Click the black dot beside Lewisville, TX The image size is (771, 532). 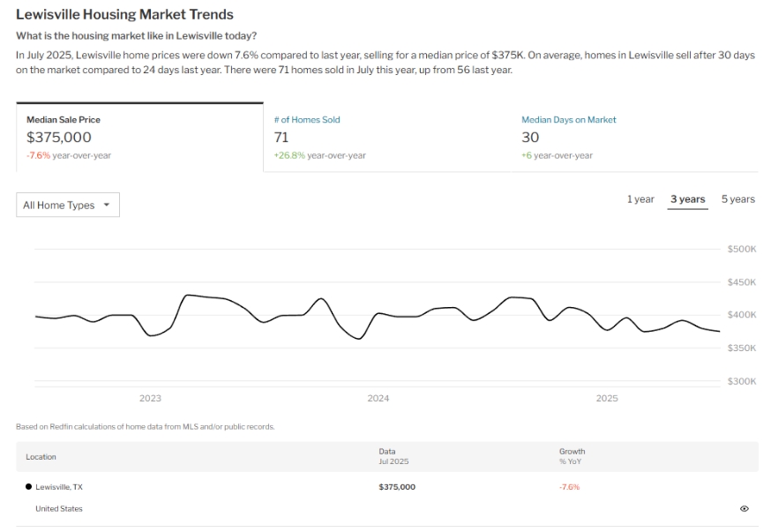[28, 487]
